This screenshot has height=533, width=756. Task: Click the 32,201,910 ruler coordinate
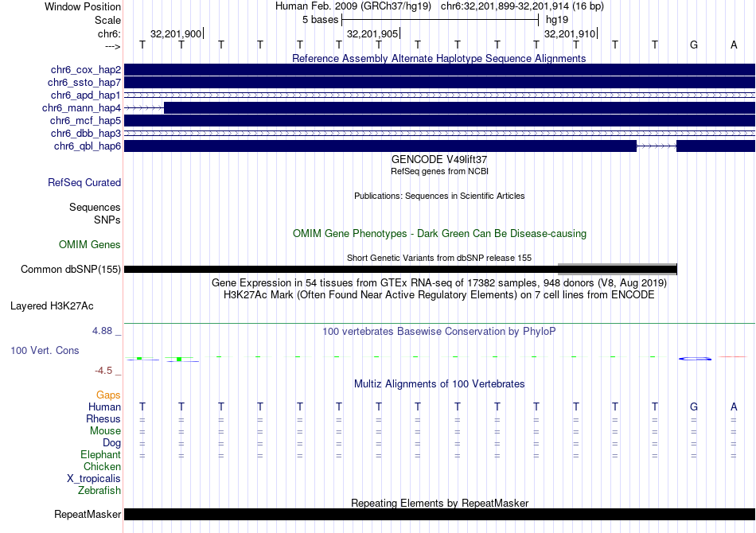pyautogui.click(x=570, y=33)
